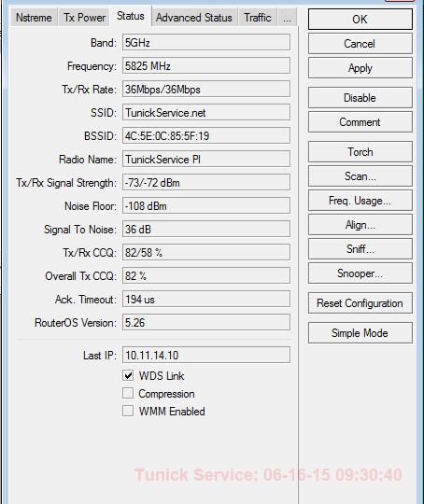Click the Tx/Rx Signal Strength field
The image size is (424, 504).
point(206,183)
